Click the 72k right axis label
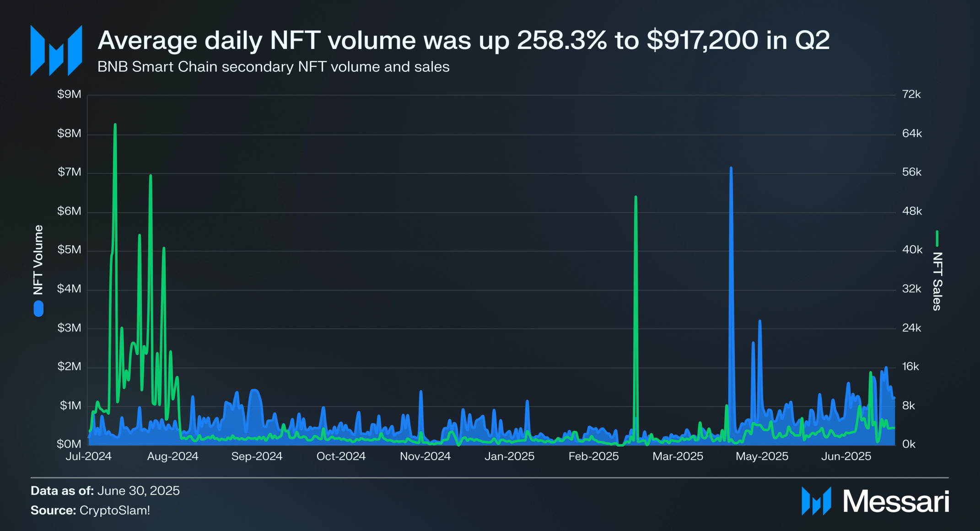 coord(911,94)
